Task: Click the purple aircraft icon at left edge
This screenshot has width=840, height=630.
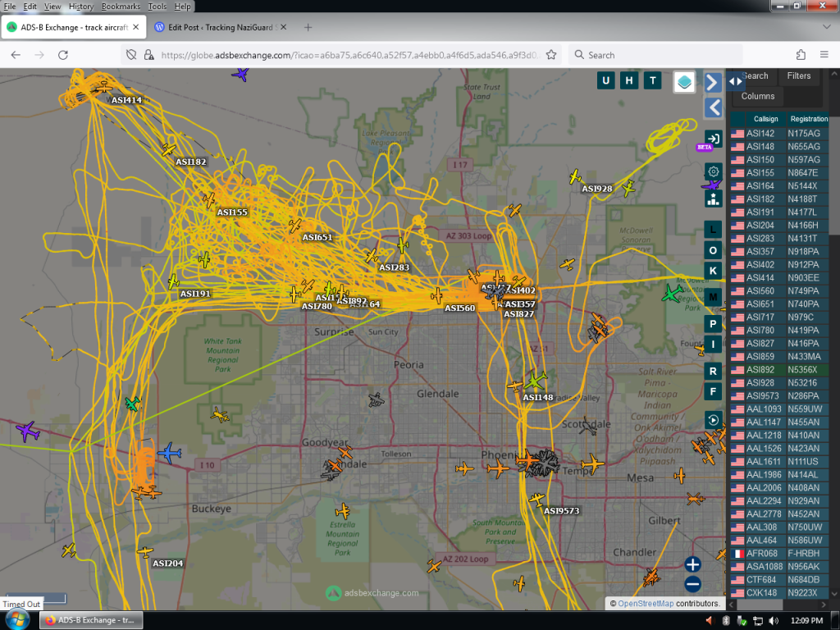Action: point(27,430)
